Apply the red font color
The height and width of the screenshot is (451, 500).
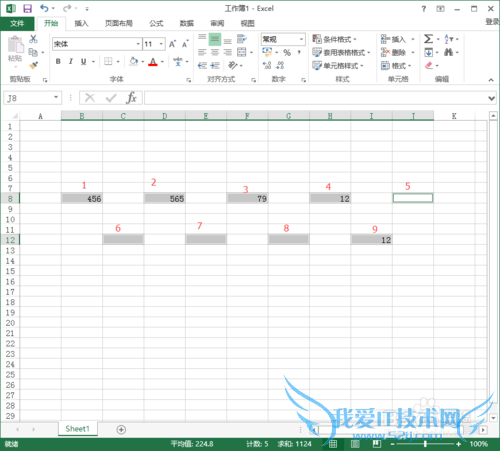click(153, 62)
